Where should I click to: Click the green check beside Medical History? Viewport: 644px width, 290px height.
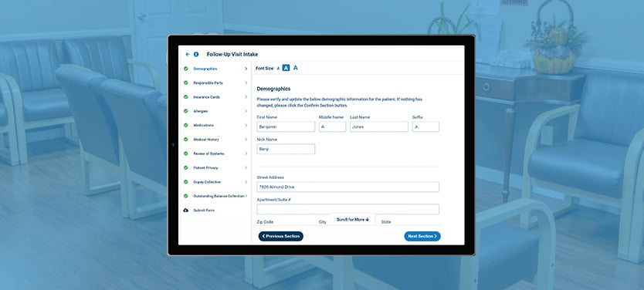click(x=185, y=140)
